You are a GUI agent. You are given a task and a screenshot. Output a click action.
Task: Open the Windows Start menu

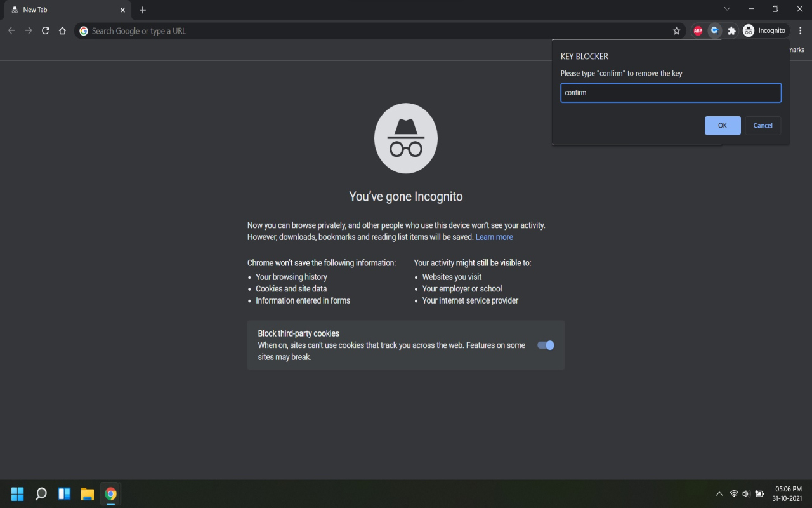click(x=18, y=494)
